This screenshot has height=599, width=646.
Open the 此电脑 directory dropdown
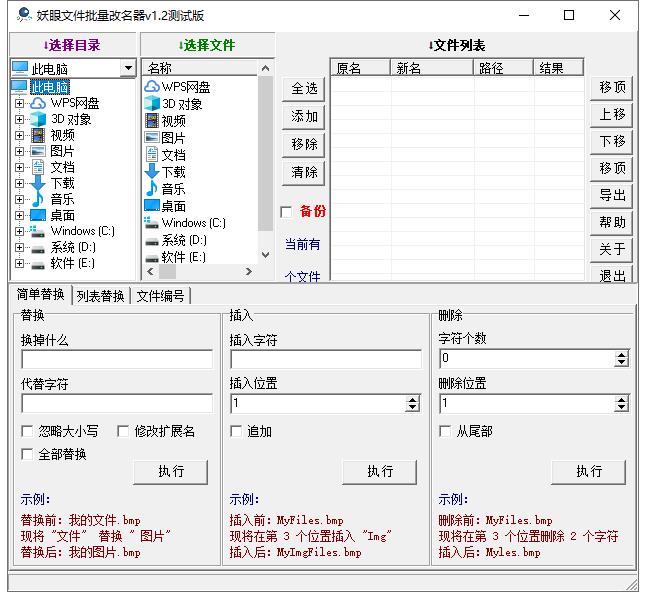(x=128, y=69)
